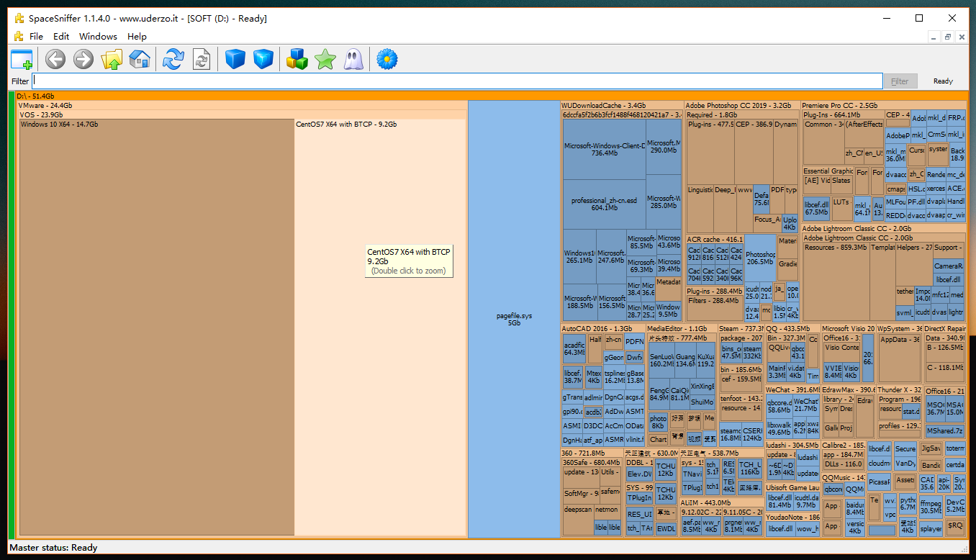Click the green star tagged files icon

(325, 59)
